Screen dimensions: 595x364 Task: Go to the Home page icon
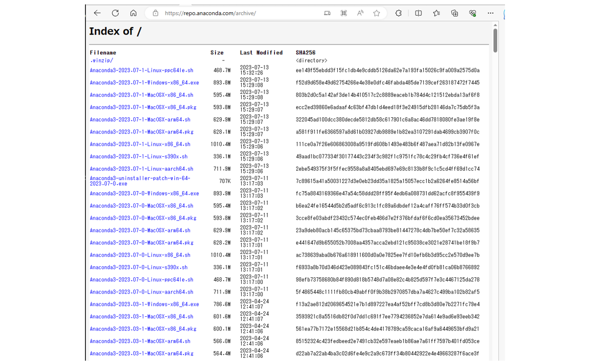coord(133,13)
